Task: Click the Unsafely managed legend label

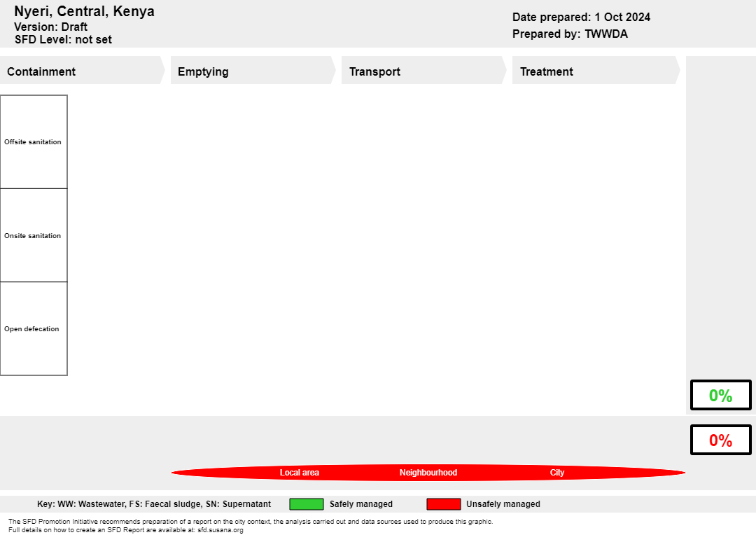Action: coord(503,504)
